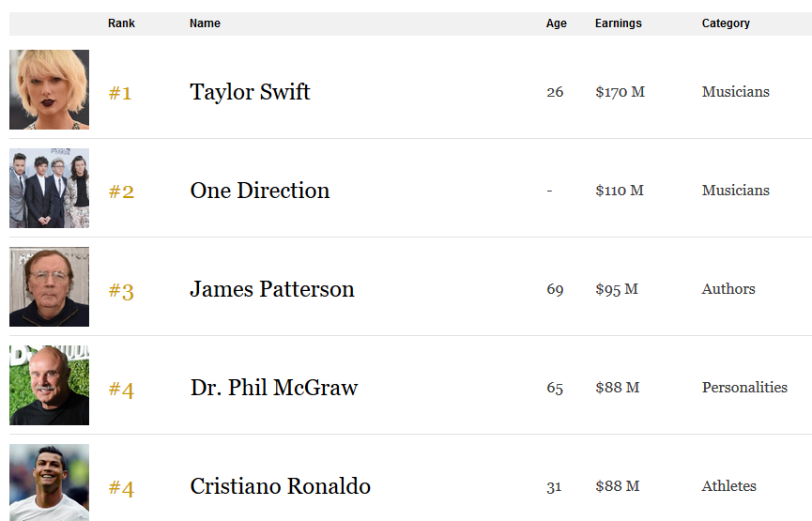Open Taylor Swift's profile photo
Image resolution: width=812 pixels, height=521 pixels.
pos(49,89)
